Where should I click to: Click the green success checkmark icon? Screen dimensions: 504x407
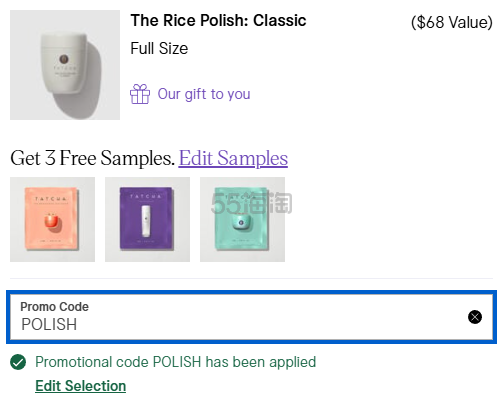[18, 362]
